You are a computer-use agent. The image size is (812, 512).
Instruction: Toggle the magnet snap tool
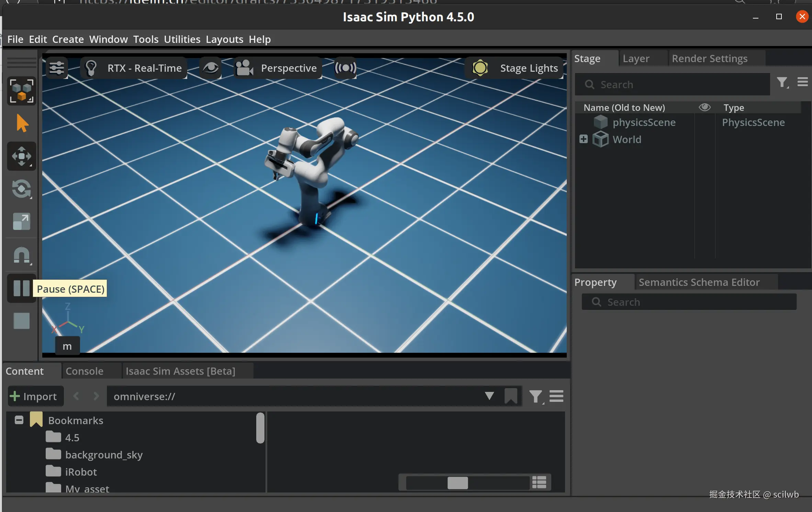22,256
